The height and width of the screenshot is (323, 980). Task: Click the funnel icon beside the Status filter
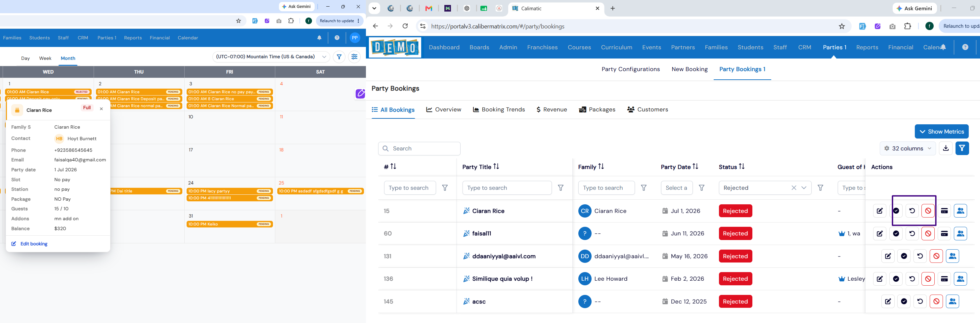(821, 188)
